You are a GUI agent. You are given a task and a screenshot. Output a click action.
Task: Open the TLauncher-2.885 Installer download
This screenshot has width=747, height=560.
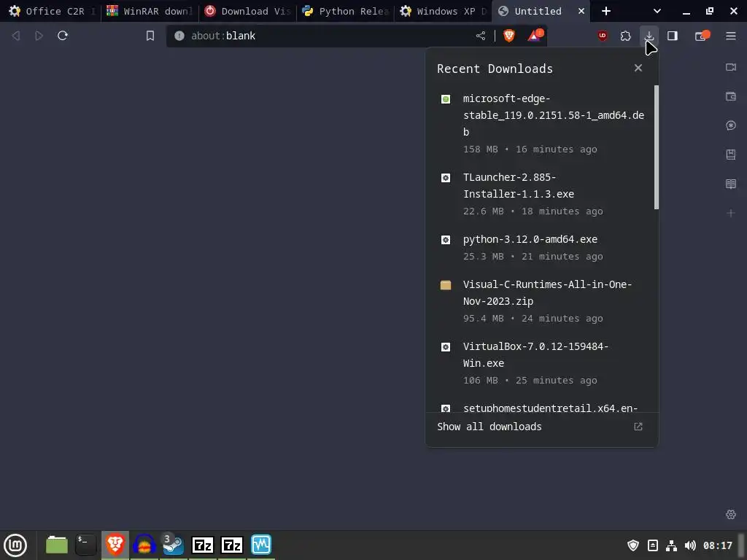click(542, 194)
